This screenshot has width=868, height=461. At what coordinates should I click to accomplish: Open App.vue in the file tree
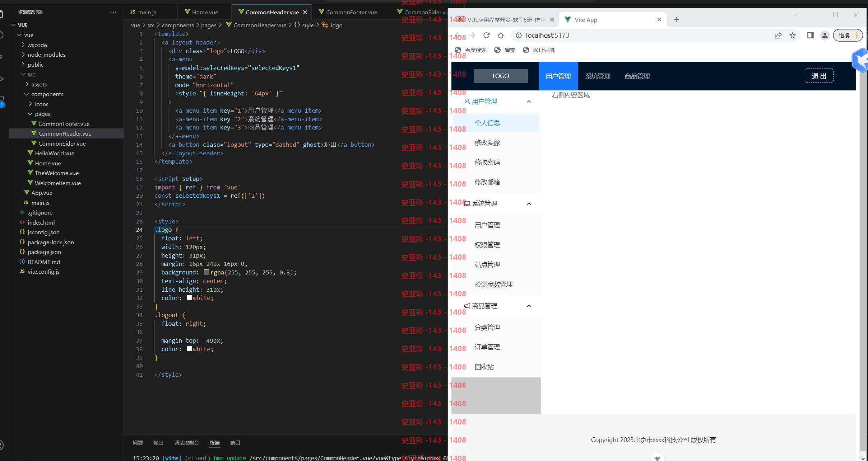coord(42,193)
